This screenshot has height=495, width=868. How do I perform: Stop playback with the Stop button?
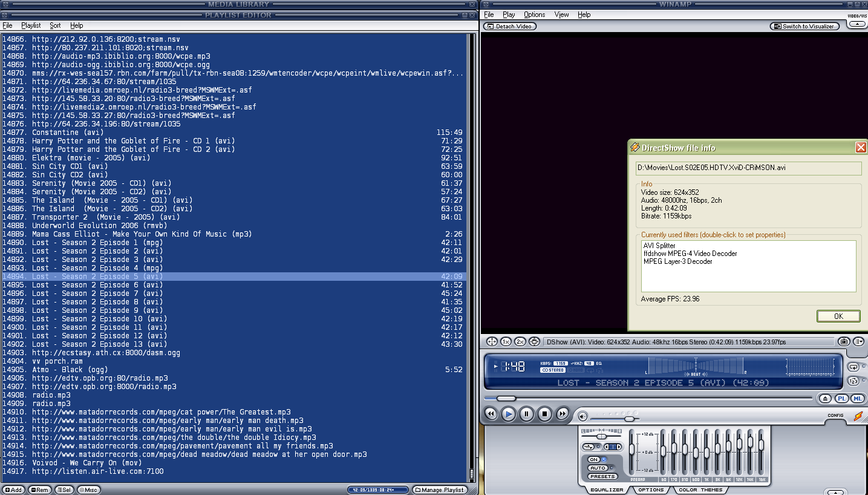(x=544, y=414)
